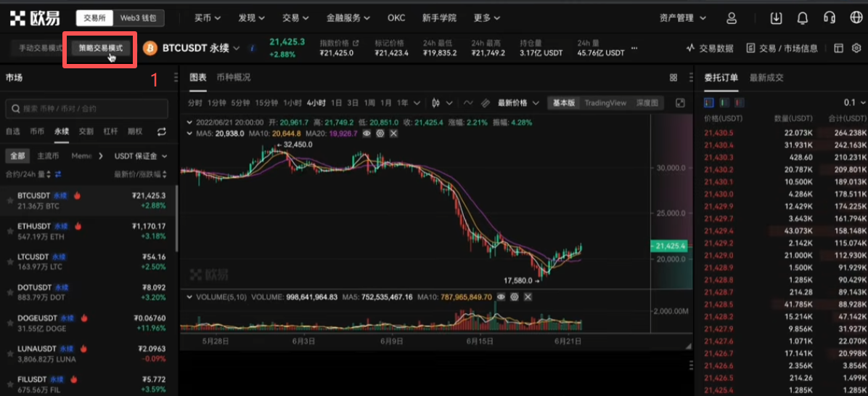
Task: Star BTCUSDT as favorite
Action: (x=10, y=201)
